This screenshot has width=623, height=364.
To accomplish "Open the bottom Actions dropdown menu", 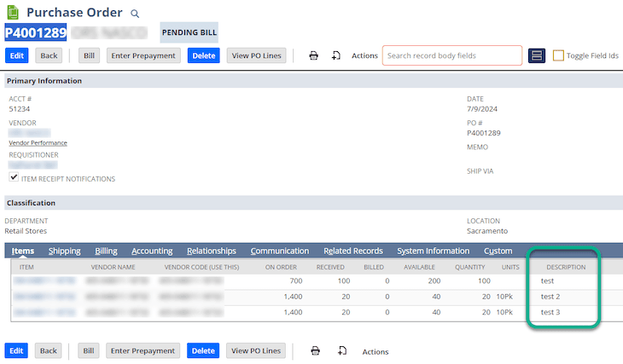I will coord(375,352).
